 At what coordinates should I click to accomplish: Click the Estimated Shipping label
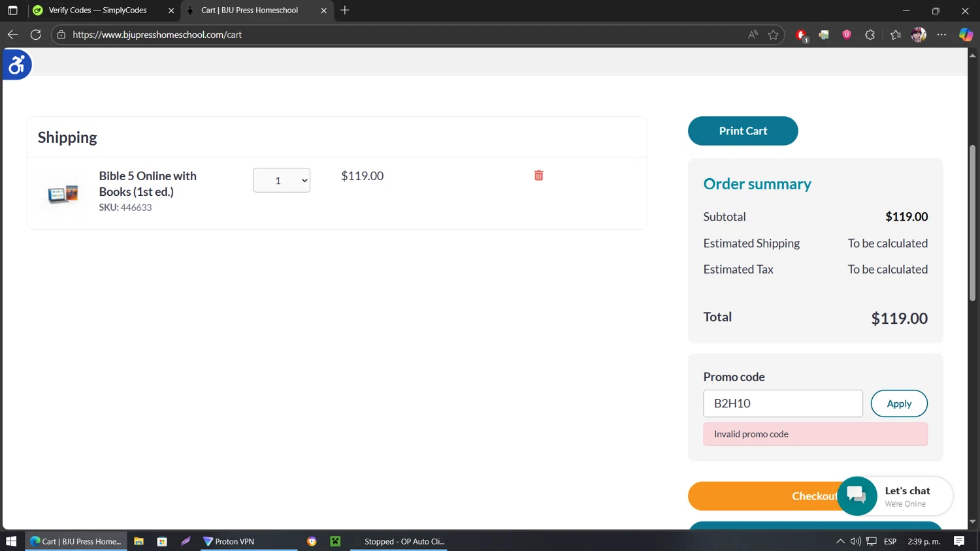(x=751, y=244)
